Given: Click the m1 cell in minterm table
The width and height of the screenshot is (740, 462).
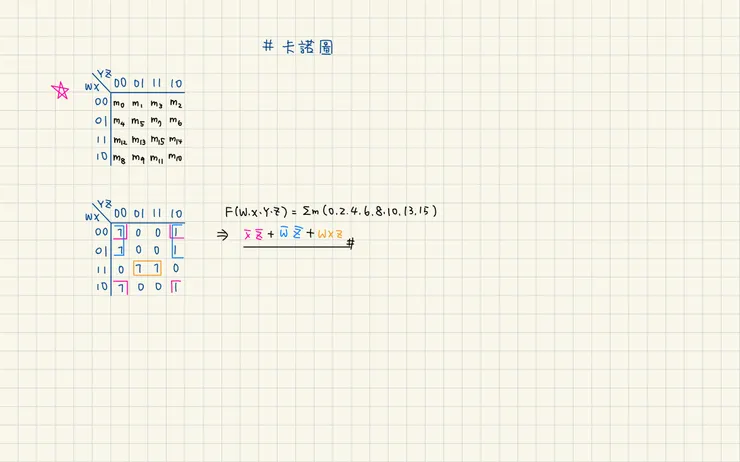Looking at the screenshot, I should point(137,104).
